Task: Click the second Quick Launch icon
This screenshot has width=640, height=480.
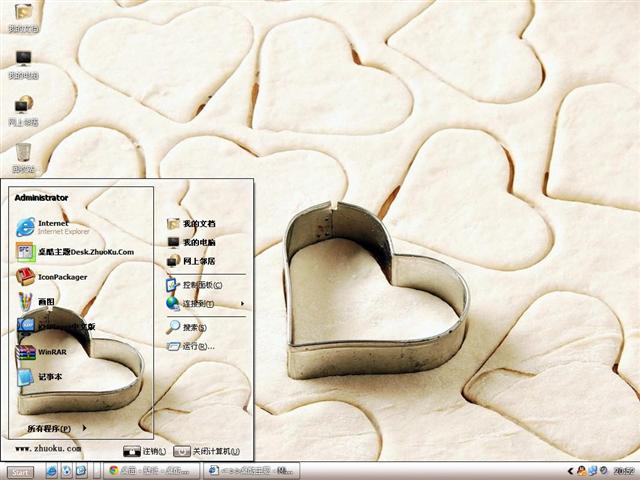Action: (67, 471)
